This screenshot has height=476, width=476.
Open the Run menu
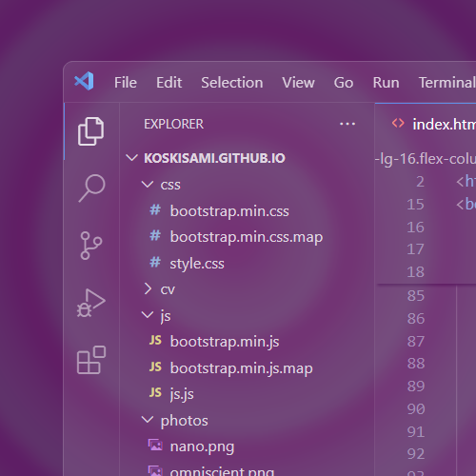pyautogui.click(x=387, y=83)
